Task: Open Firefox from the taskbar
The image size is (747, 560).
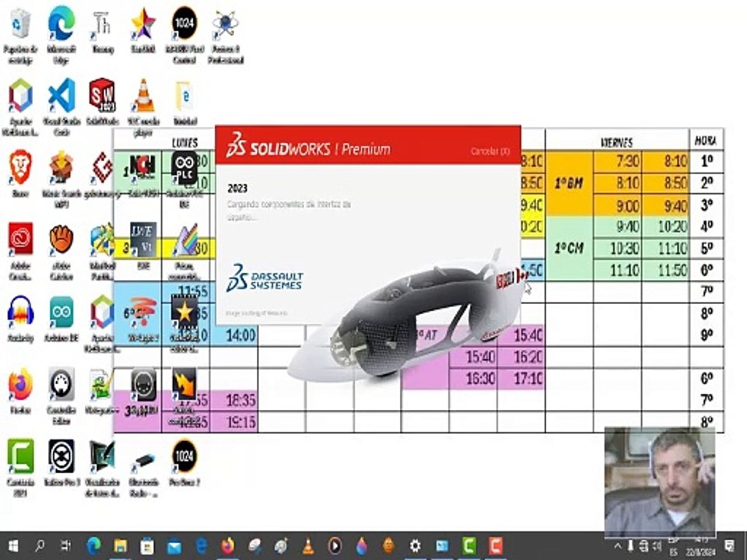Action: (x=228, y=546)
